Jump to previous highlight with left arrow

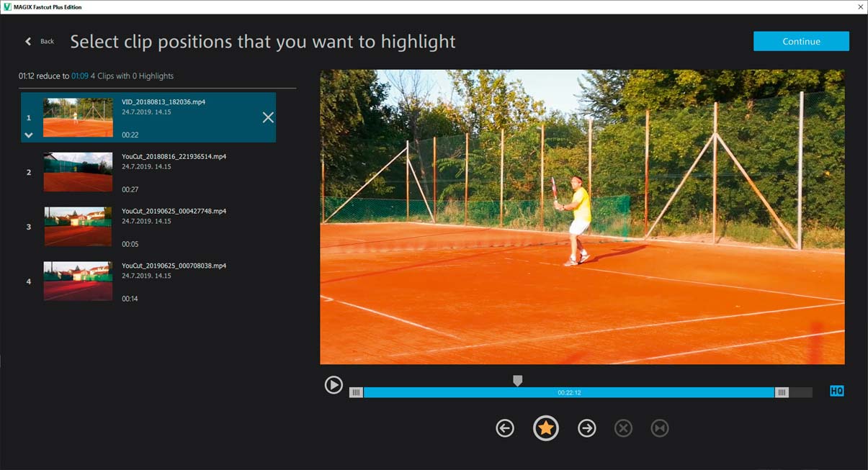pyautogui.click(x=505, y=428)
